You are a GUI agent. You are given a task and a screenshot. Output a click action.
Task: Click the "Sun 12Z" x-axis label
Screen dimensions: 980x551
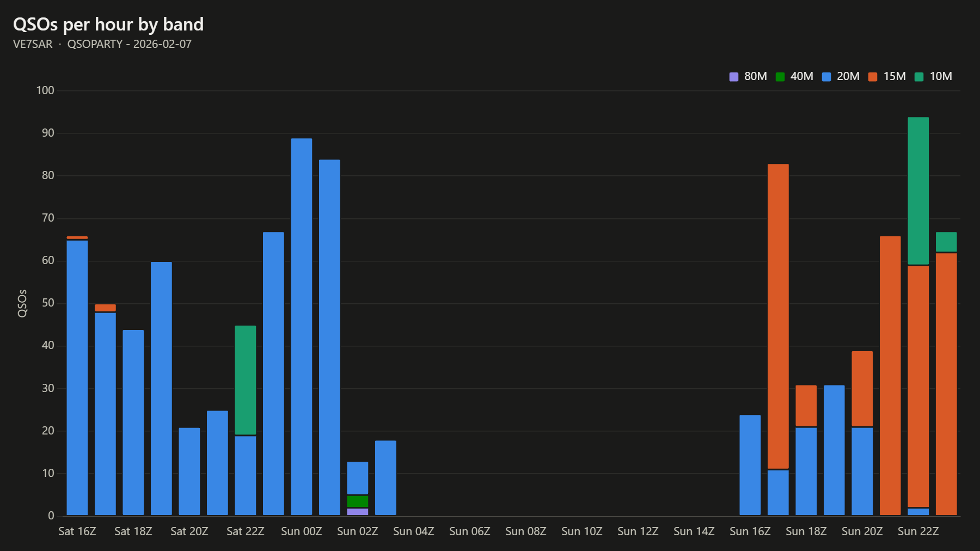click(638, 531)
